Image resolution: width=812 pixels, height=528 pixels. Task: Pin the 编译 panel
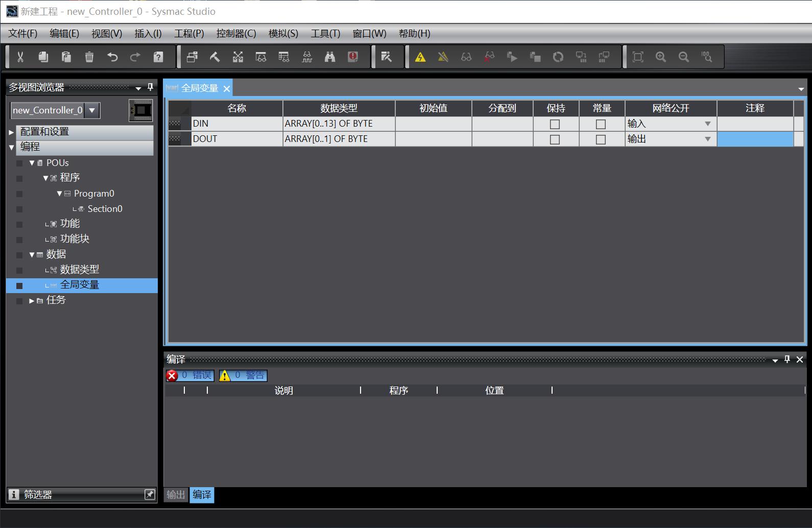tap(787, 359)
